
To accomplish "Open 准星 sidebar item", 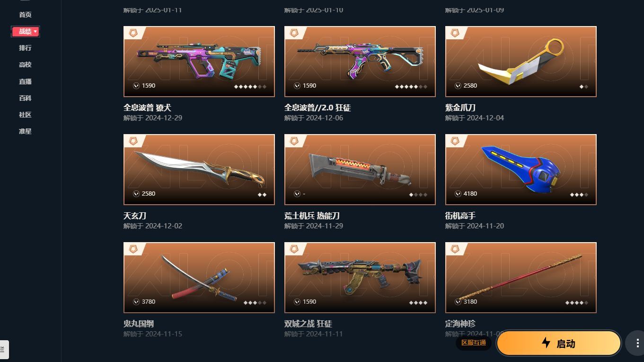I will tap(26, 131).
